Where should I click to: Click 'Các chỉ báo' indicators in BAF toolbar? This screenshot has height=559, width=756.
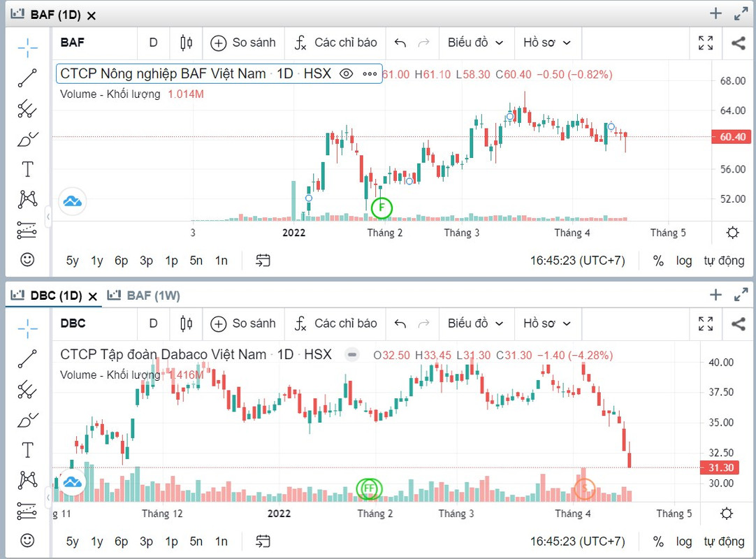point(335,43)
